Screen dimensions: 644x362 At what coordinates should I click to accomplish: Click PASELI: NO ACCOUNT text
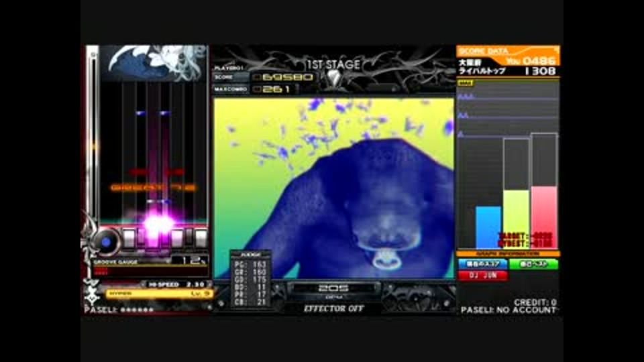click(x=508, y=310)
